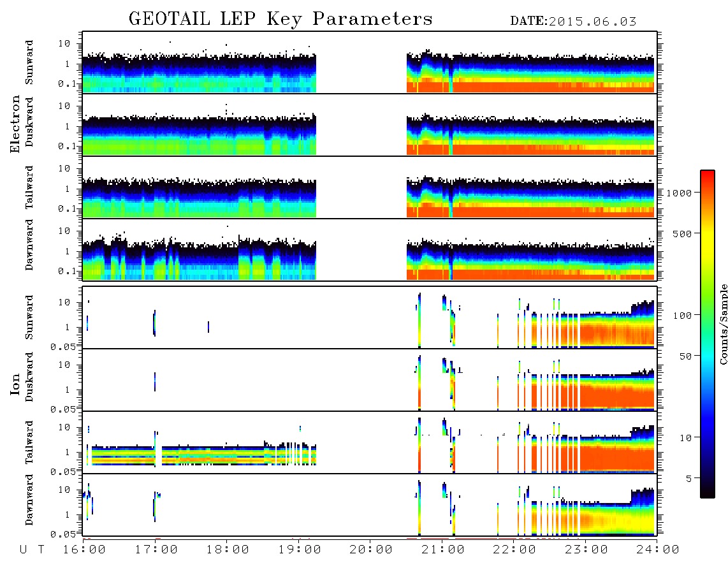Click the Electron Dawnward spectrogram near 22:00
The height and width of the screenshot is (561, 728).
[514, 261]
